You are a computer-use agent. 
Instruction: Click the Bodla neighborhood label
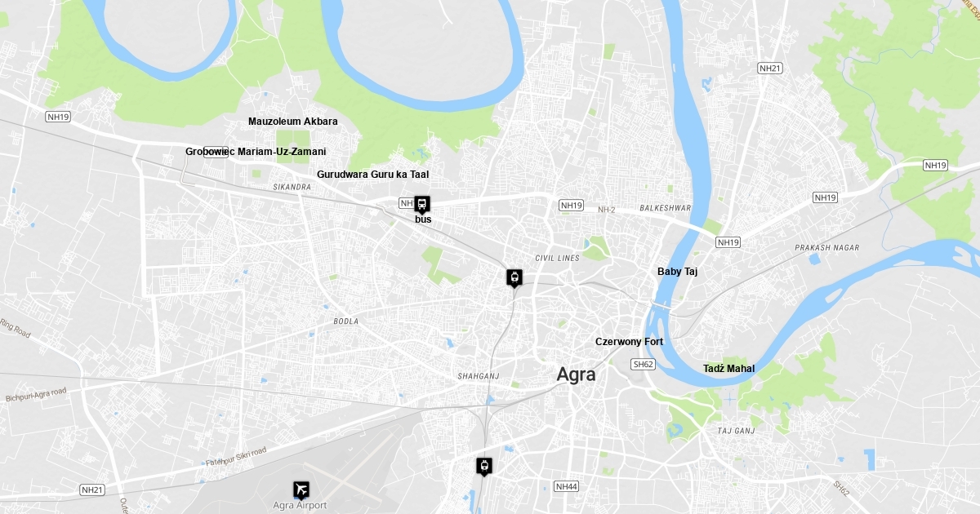click(346, 321)
